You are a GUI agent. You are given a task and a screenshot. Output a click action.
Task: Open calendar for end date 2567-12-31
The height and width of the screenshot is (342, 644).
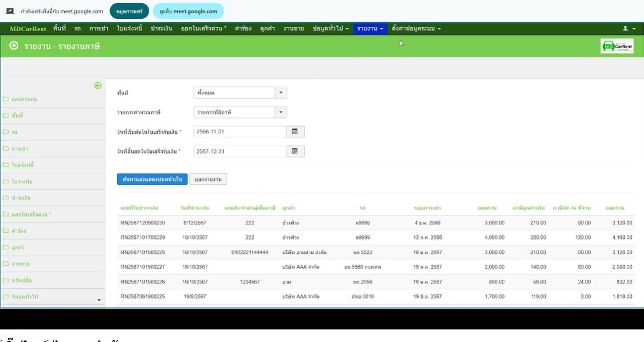click(x=295, y=151)
